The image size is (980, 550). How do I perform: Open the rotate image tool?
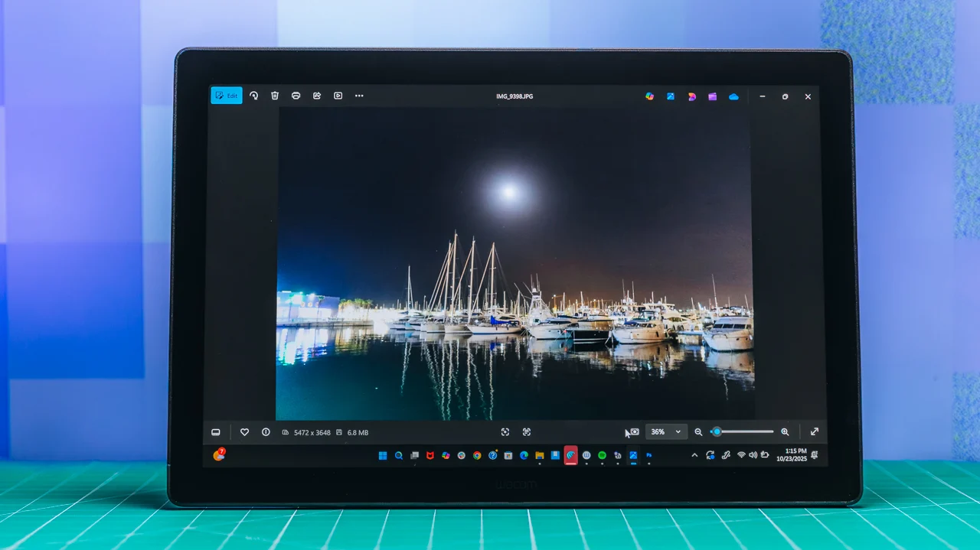(x=253, y=96)
